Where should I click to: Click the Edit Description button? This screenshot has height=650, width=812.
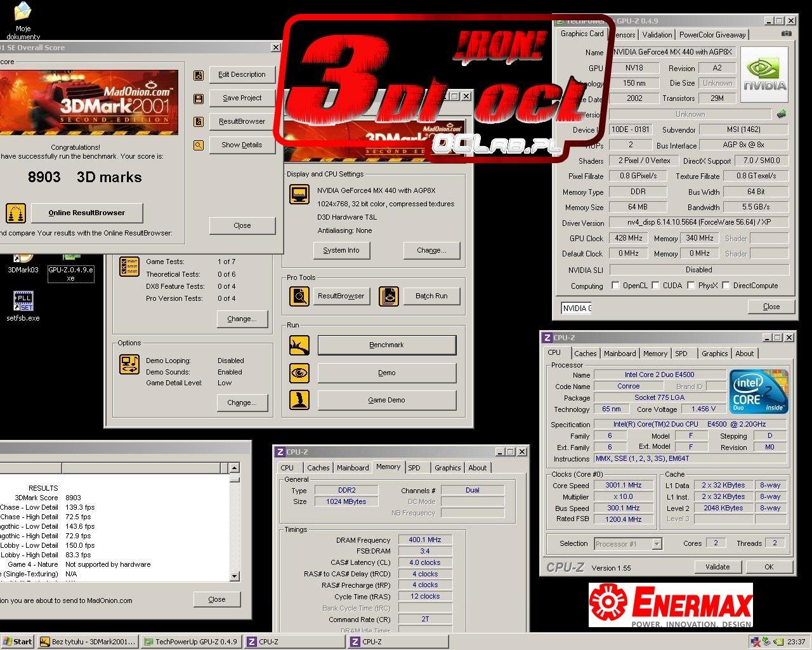pos(242,75)
